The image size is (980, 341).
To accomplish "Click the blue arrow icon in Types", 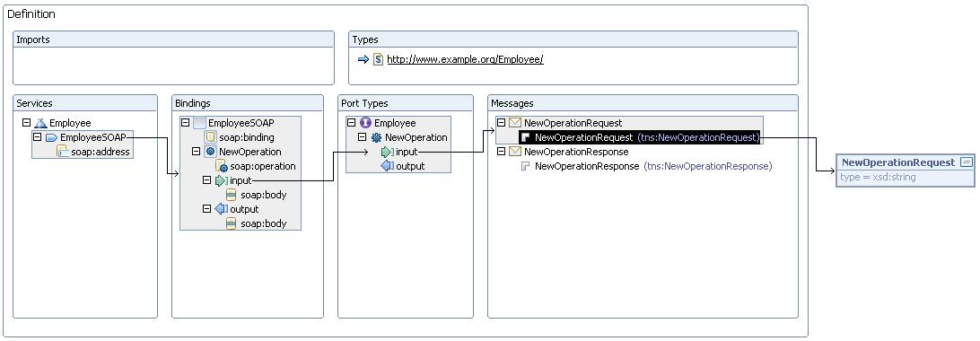I will (363, 59).
